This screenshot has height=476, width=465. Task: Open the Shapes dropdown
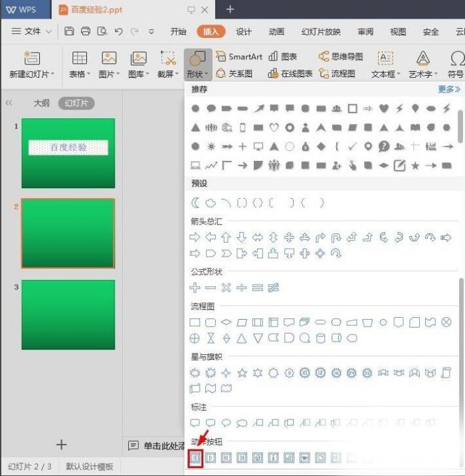(x=198, y=74)
